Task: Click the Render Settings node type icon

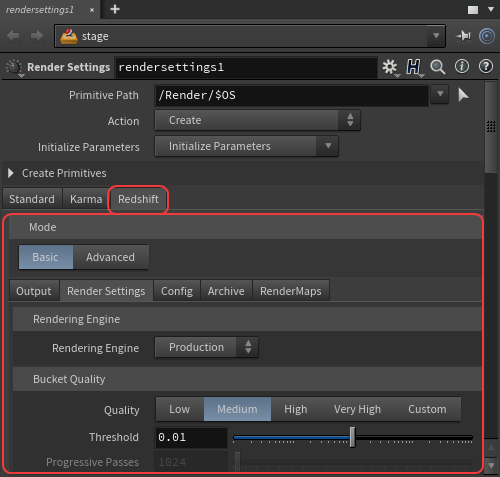Action: [x=14, y=68]
